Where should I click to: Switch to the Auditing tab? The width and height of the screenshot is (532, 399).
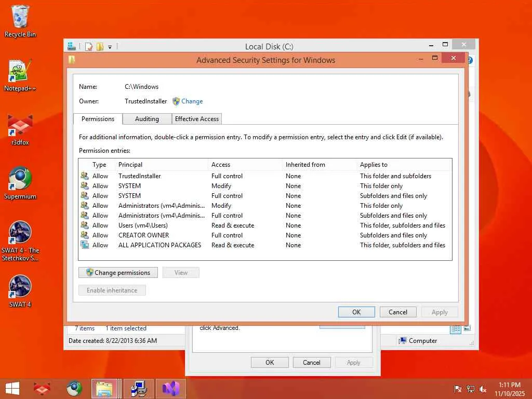[x=147, y=119]
